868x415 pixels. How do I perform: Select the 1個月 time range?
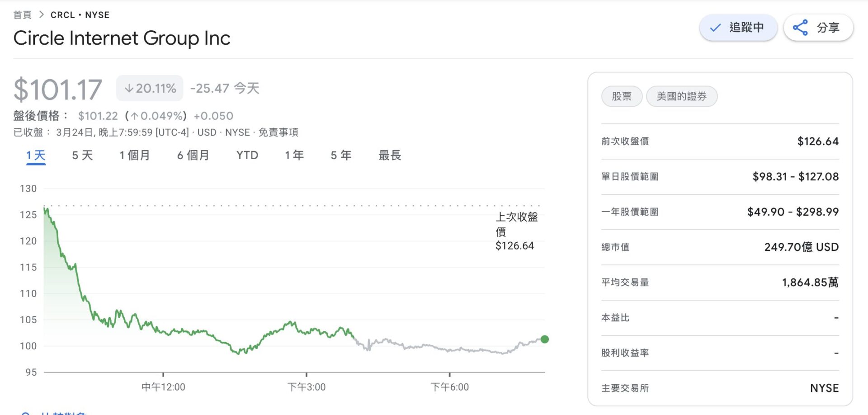134,155
